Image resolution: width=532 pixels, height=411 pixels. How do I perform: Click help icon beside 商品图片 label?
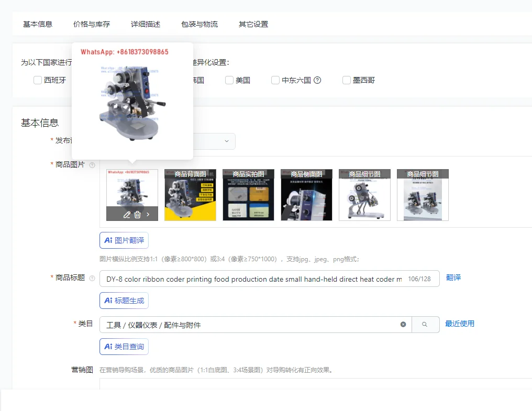pos(92,165)
